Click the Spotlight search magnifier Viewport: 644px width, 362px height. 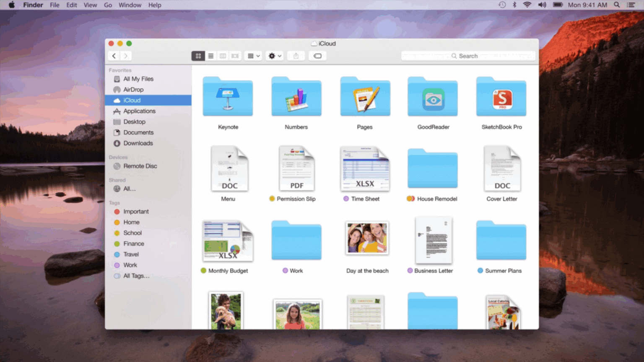617,5
